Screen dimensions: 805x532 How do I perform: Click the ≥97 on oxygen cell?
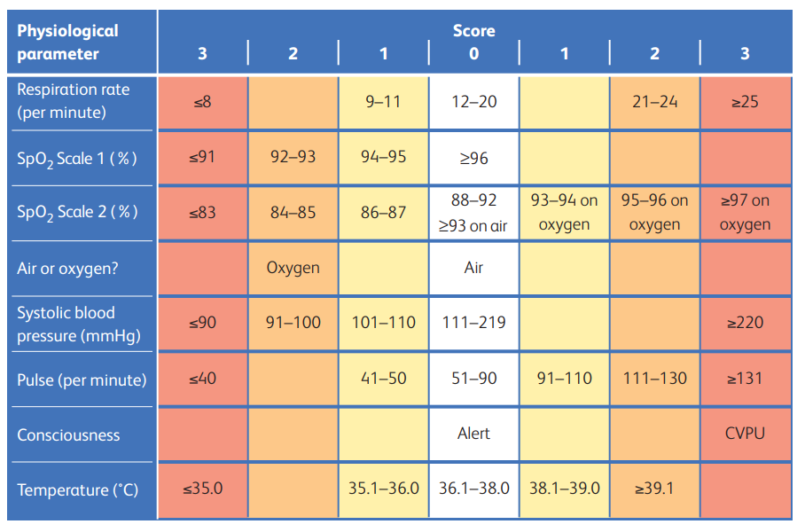[x=746, y=213]
